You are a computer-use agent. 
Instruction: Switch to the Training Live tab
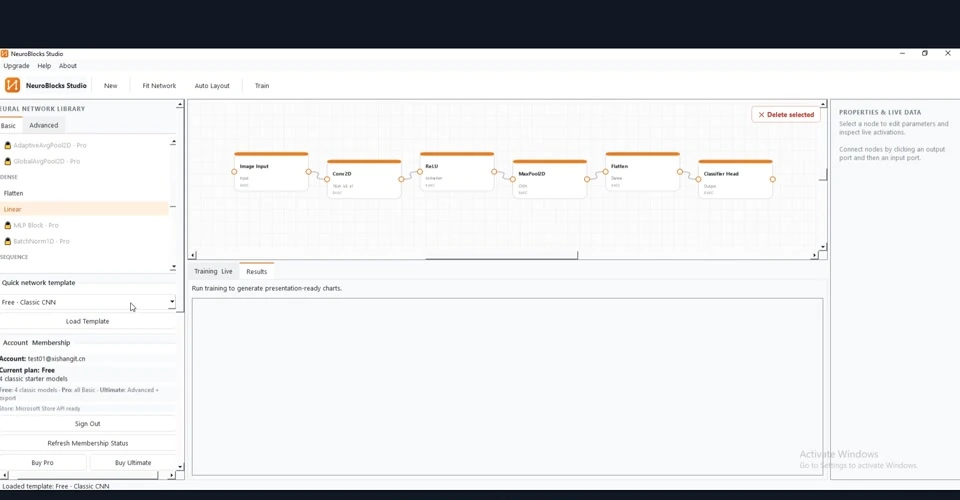[x=213, y=271]
